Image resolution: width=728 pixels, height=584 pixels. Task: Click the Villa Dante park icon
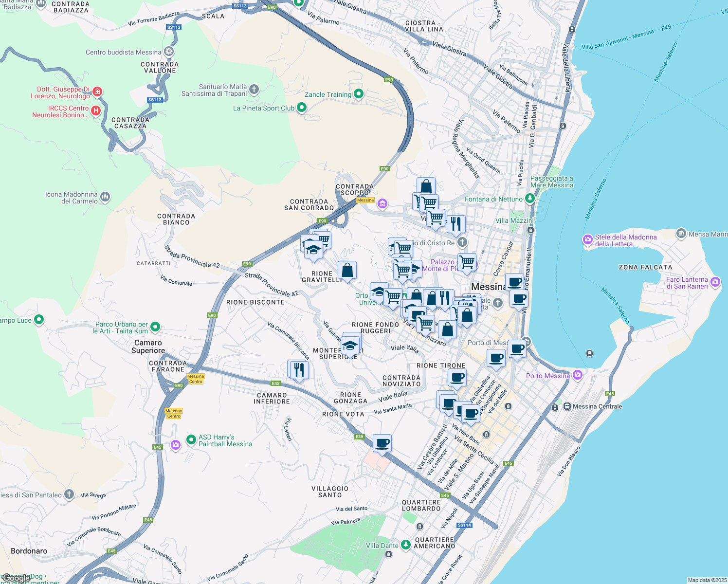(x=405, y=545)
